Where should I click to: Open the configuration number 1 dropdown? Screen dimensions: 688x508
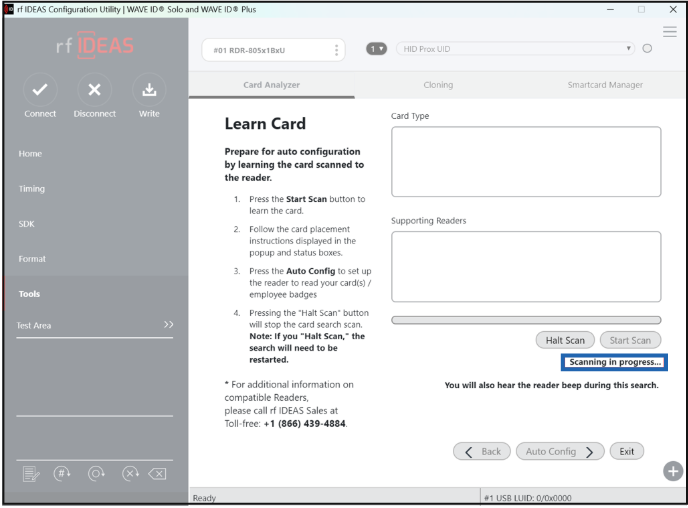[x=376, y=49]
